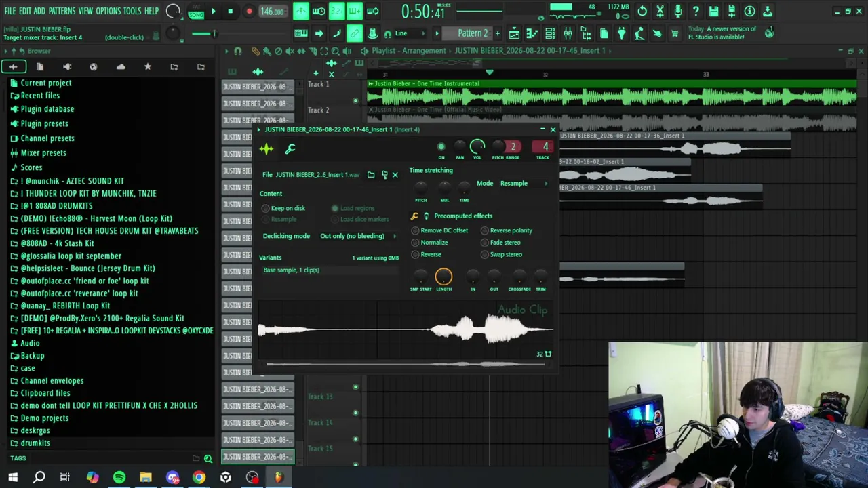Open Current project in browser
Viewport: 868px width, 488px height.
click(x=40, y=83)
